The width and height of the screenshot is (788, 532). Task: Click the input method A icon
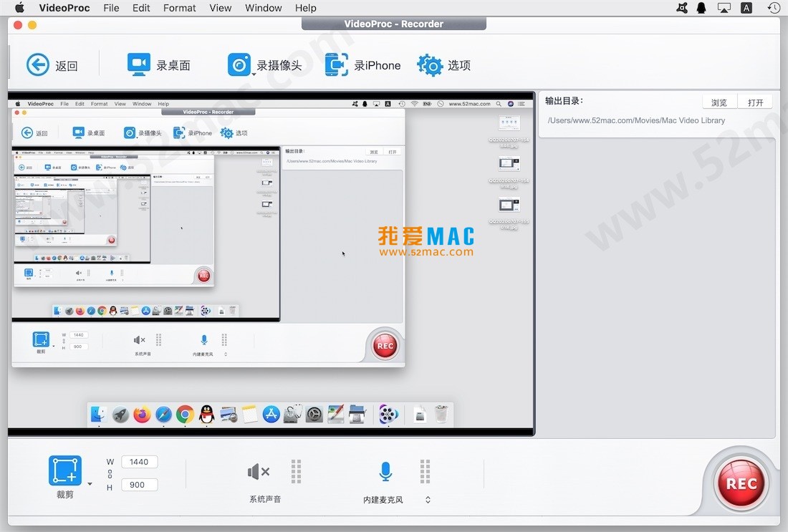point(746,8)
